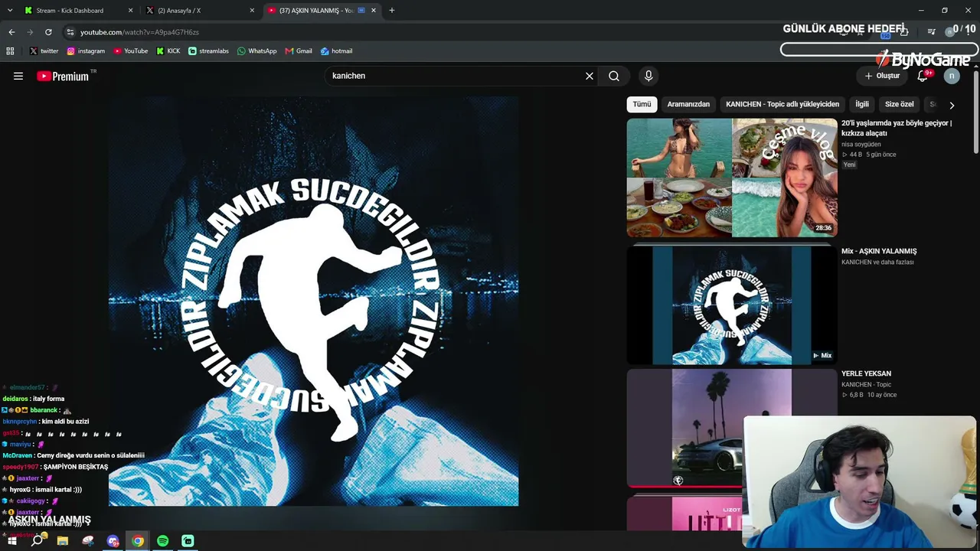This screenshot has width=980, height=551.
Task: Open video '20'li yaşlarımda yaz böyle geçiyor'
Action: click(897, 128)
